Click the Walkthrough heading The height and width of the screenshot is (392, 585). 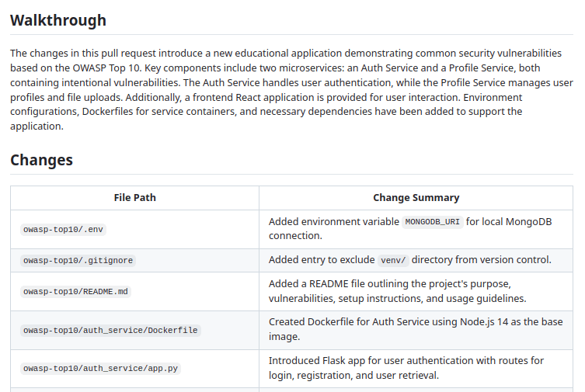coord(58,20)
